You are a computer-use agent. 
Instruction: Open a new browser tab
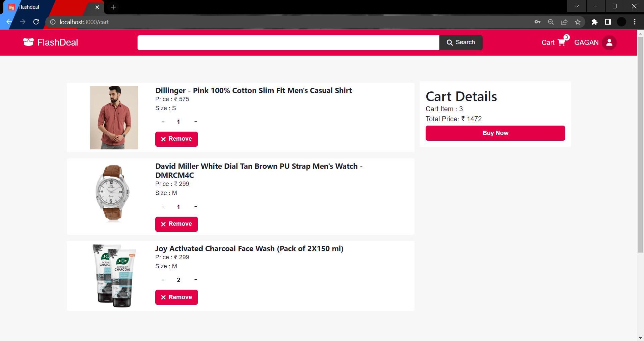[x=113, y=7]
